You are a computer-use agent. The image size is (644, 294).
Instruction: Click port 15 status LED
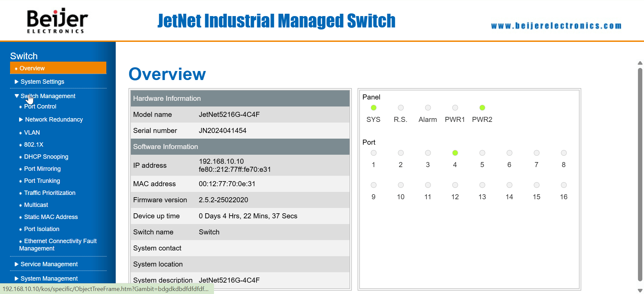pyautogui.click(x=536, y=185)
